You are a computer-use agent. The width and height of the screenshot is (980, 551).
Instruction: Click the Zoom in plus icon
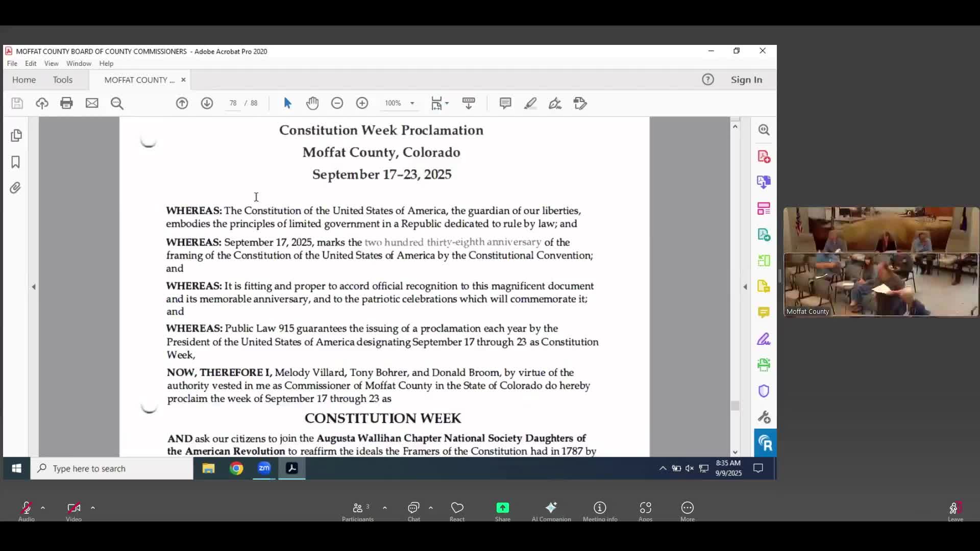coord(362,103)
